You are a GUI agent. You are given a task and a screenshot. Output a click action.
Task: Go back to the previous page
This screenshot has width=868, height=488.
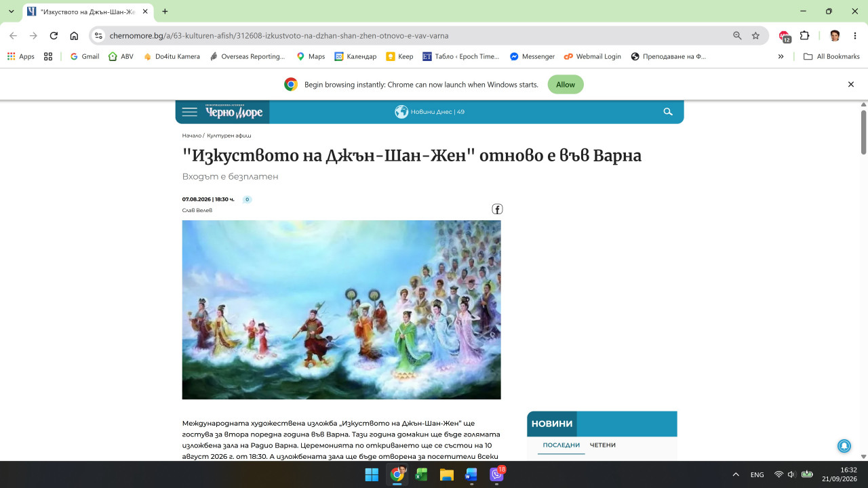point(13,36)
